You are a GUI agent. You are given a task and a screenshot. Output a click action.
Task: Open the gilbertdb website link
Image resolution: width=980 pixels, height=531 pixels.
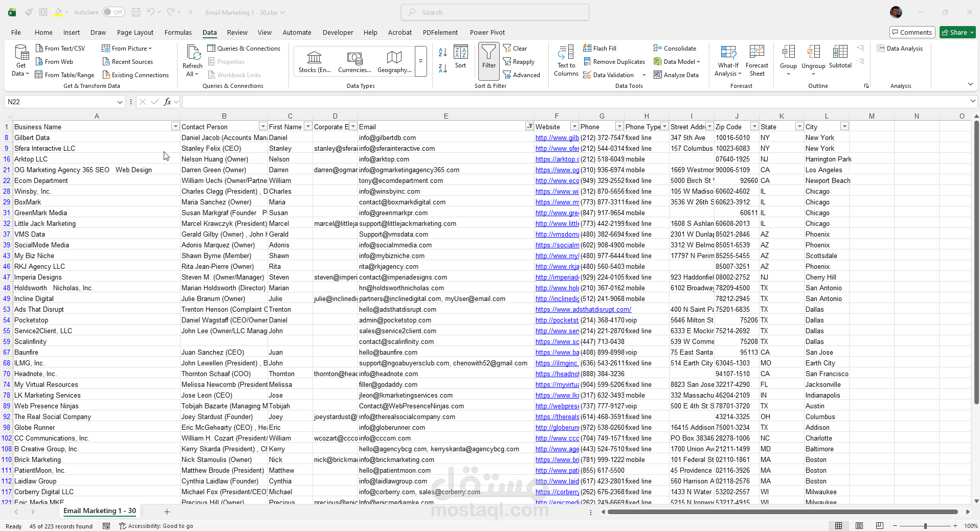click(557, 137)
